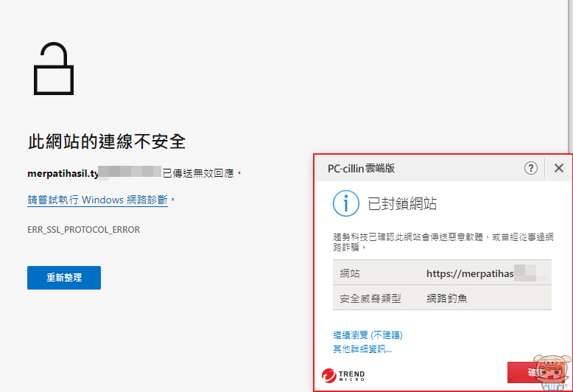Click the 網站 row label

350,273
